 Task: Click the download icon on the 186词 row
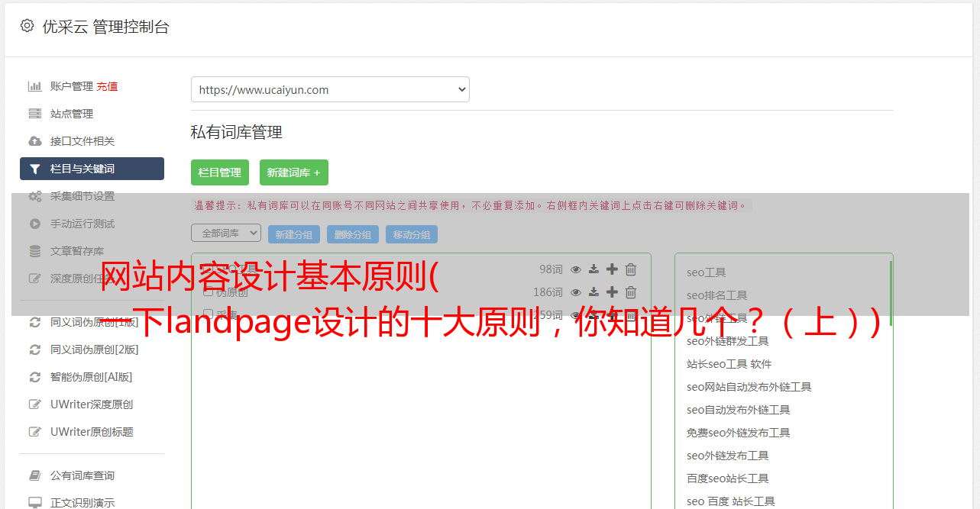[x=593, y=292]
